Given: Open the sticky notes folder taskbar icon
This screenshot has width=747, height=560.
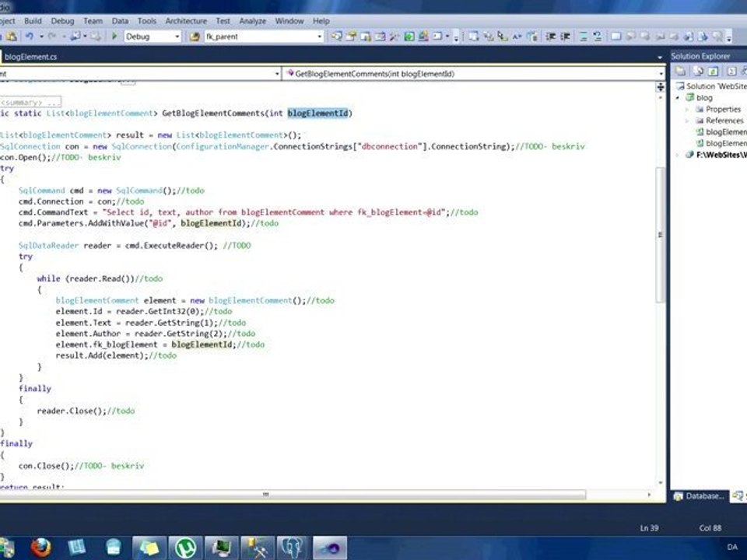Looking at the screenshot, I should point(149,548).
